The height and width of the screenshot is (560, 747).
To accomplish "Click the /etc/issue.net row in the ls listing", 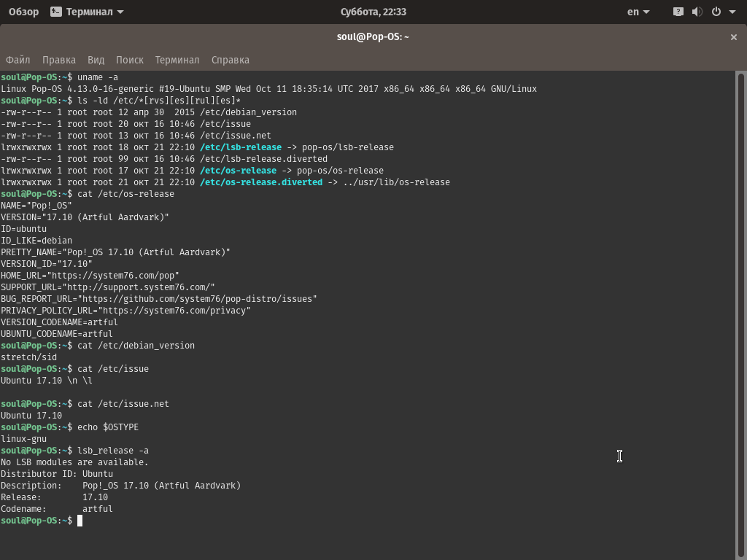I will pyautogui.click(x=136, y=136).
